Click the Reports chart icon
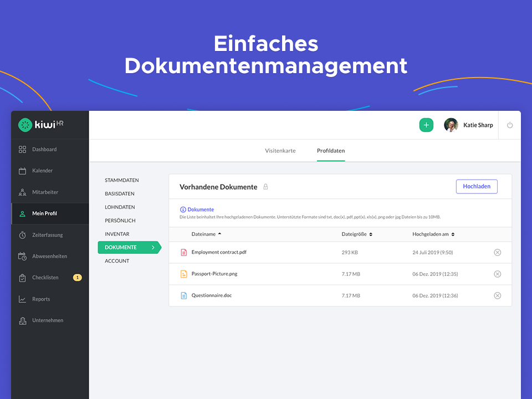532x399 pixels. click(x=22, y=299)
